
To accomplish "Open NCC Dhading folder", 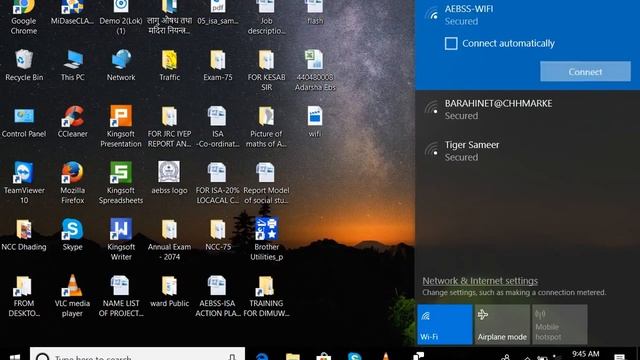I will [24, 235].
